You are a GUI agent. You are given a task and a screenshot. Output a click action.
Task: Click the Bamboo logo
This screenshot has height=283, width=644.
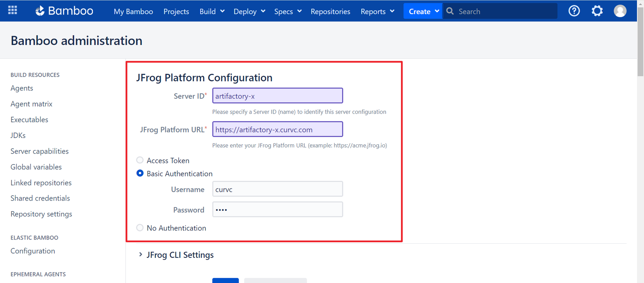(x=64, y=11)
